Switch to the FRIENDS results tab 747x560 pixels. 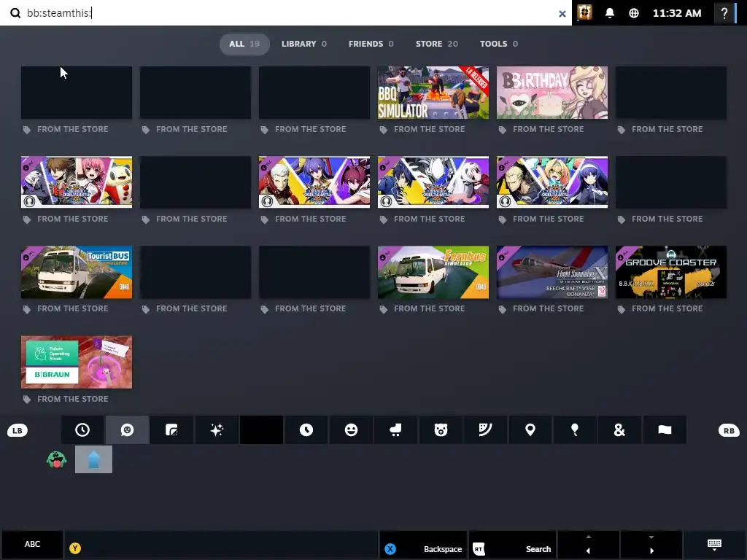pos(371,44)
